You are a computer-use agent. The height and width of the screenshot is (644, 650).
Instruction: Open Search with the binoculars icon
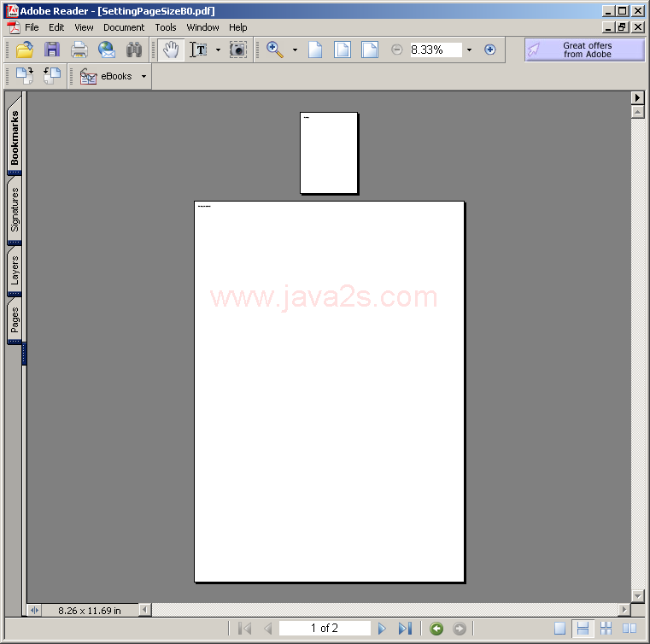134,50
